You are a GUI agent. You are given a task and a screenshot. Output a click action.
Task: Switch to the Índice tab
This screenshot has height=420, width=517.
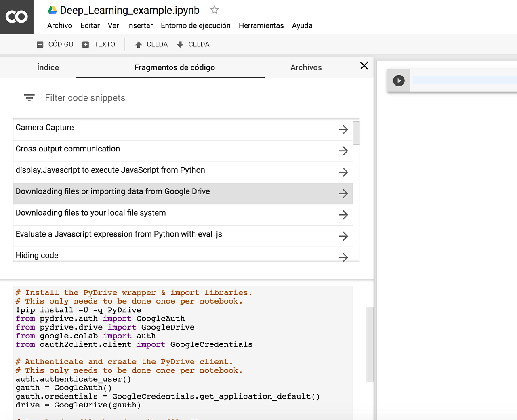48,67
